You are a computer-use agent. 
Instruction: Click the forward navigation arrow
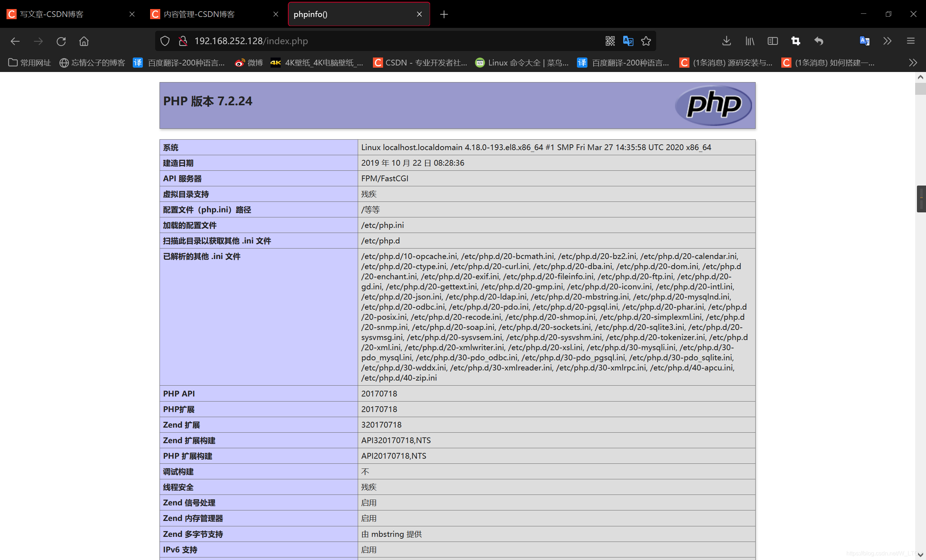point(38,41)
